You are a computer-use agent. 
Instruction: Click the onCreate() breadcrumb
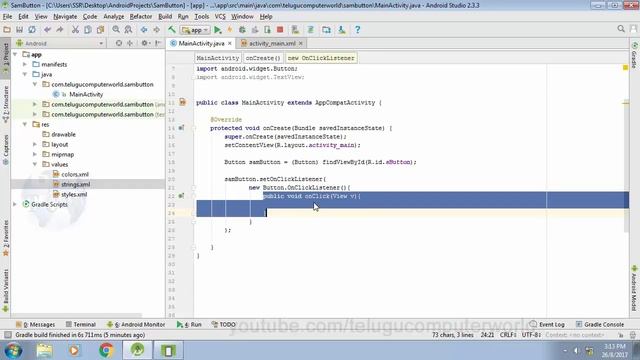(263, 58)
